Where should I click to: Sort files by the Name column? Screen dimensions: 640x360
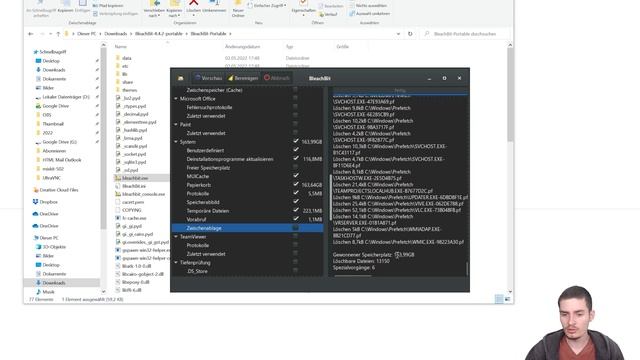[121, 47]
